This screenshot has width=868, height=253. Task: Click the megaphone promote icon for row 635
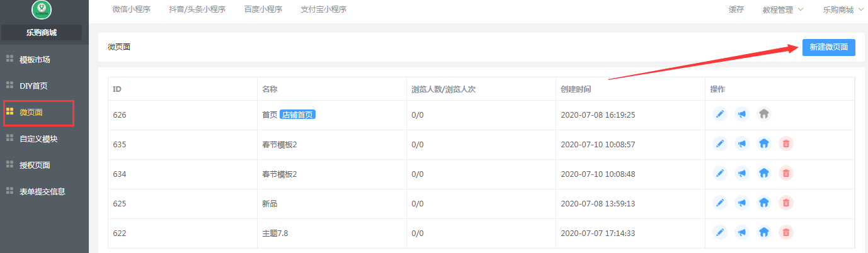[742, 144]
